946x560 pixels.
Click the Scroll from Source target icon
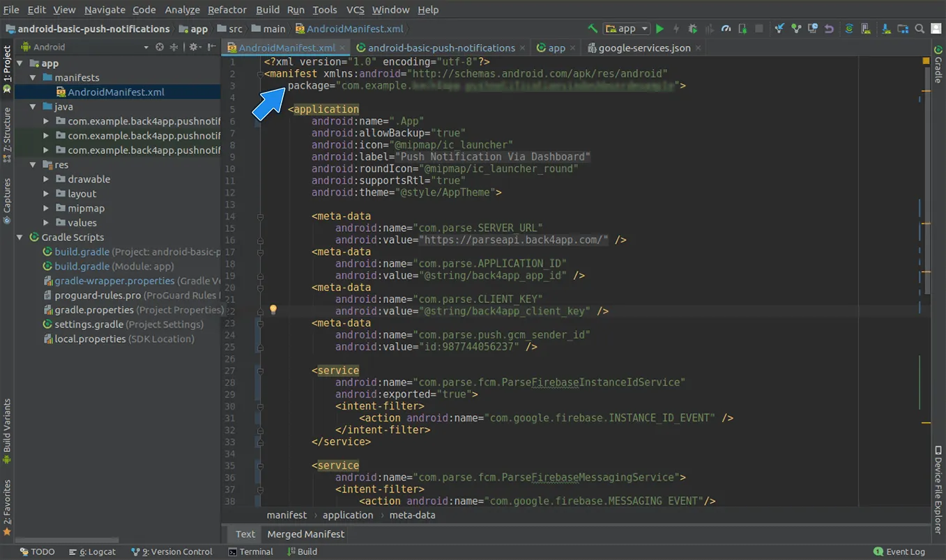click(160, 47)
